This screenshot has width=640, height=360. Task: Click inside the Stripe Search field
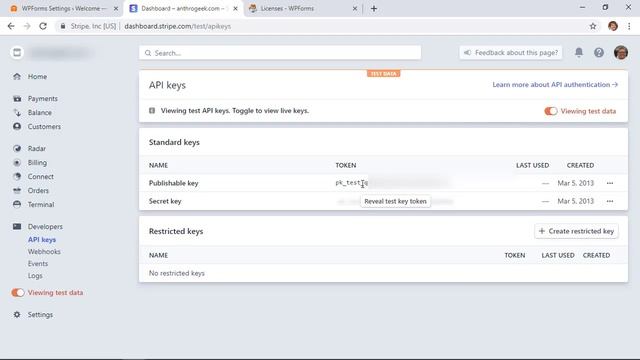click(280, 53)
